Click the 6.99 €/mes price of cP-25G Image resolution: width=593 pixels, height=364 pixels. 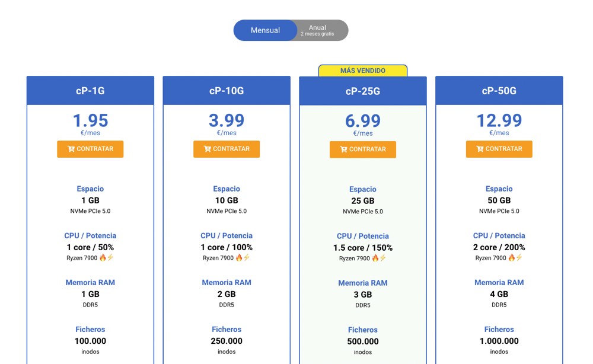[x=363, y=122]
